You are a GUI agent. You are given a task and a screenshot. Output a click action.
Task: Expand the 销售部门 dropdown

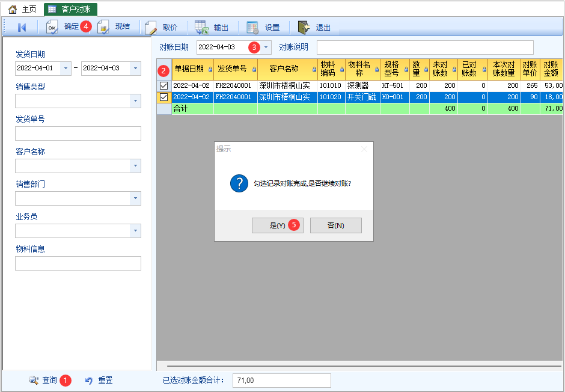pyautogui.click(x=135, y=198)
